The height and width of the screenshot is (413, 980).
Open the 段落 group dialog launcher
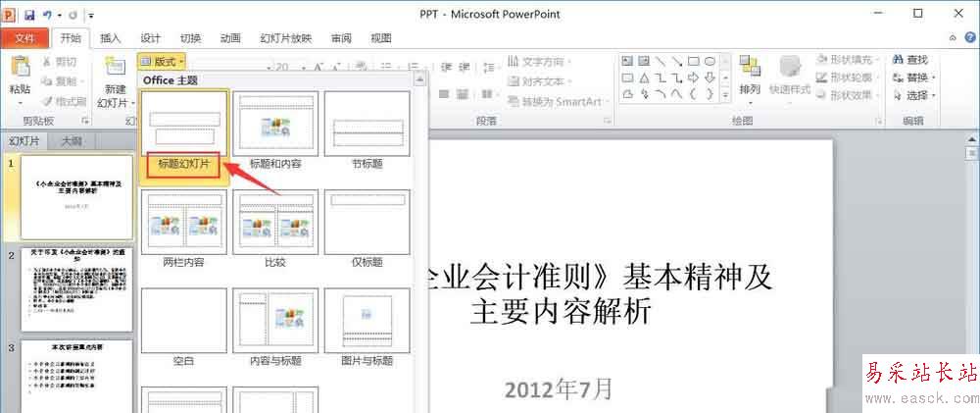(x=607, y=120)
